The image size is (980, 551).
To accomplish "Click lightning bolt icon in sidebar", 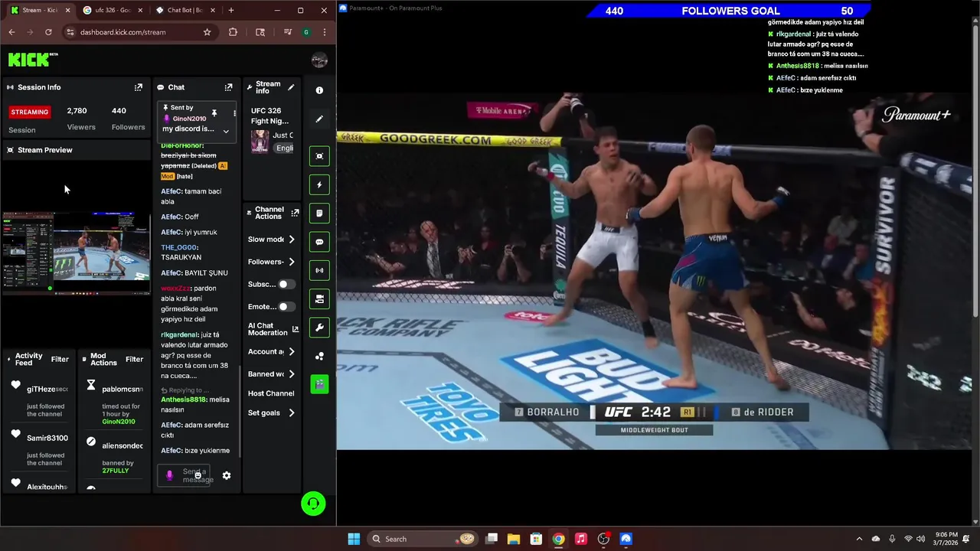I will [319, 184].
